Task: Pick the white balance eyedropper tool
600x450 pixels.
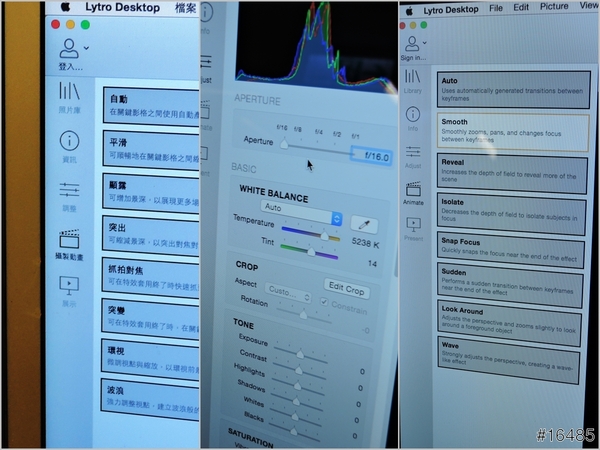Action: point(364,225)
